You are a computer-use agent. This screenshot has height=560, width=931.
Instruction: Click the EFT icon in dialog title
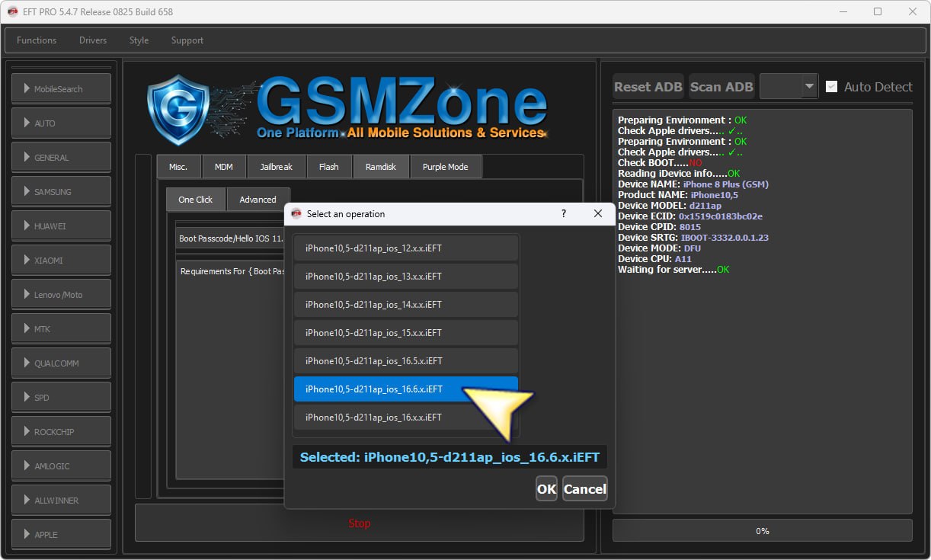(x=296, y=214)
